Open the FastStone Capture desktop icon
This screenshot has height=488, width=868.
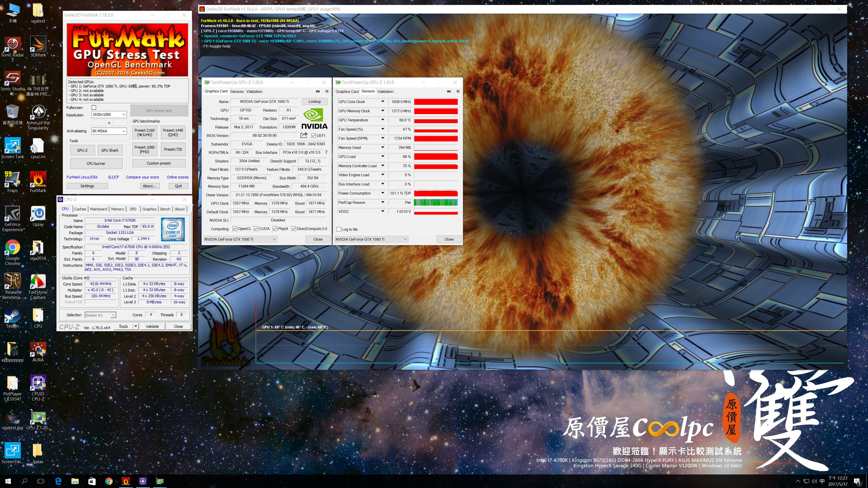pyautogui.click(x=38, y=287)
